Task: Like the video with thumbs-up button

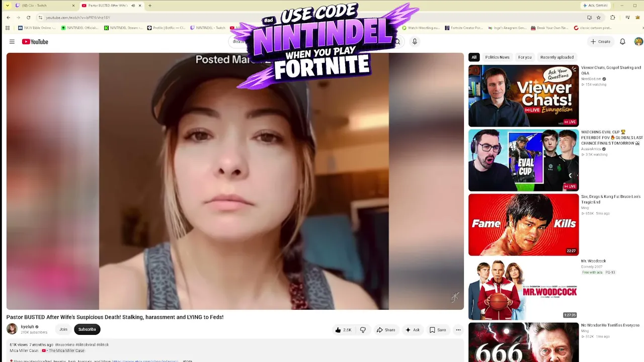Action: coord(343,330)
